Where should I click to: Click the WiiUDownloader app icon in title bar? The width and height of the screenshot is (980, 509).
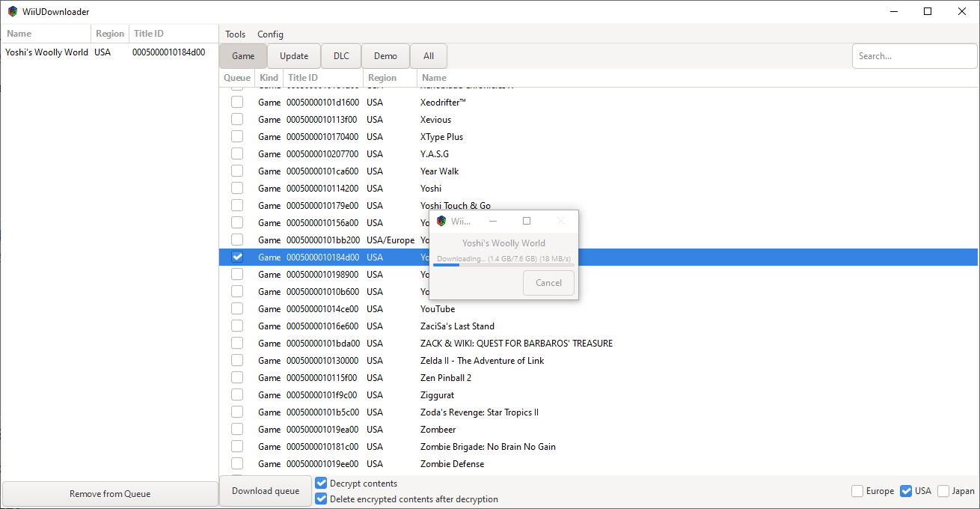click(x=12, y=11)
